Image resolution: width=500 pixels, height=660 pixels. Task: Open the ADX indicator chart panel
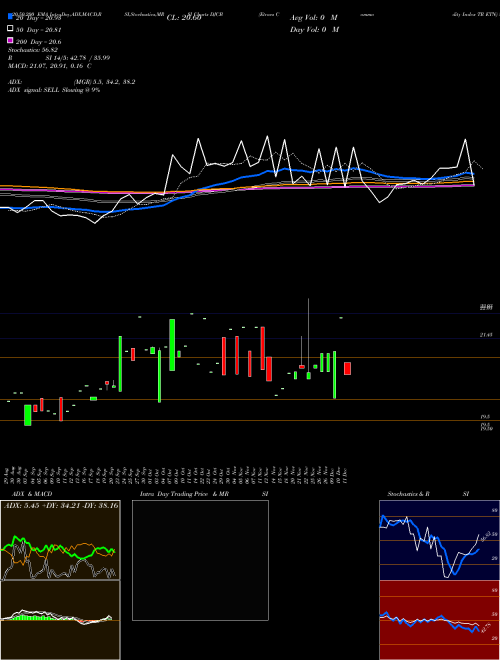(x=61, y=540)
